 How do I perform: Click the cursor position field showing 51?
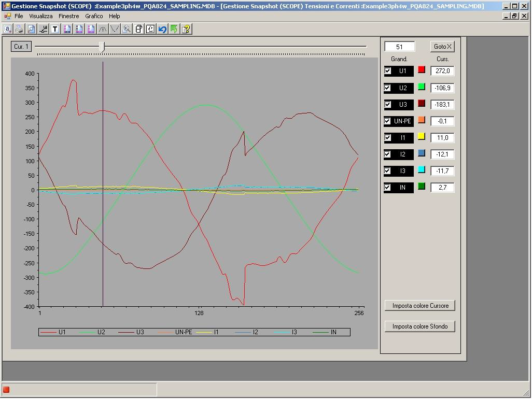(399, 47)
